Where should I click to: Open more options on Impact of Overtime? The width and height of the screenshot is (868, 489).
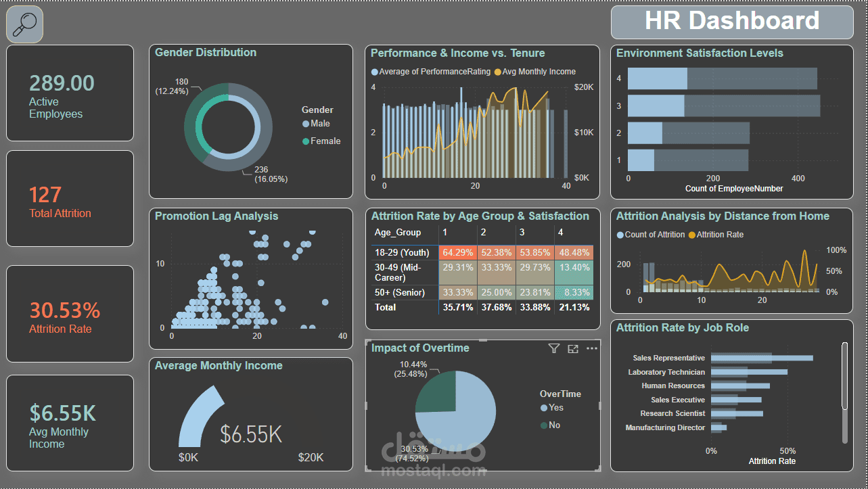coord(592,348)
